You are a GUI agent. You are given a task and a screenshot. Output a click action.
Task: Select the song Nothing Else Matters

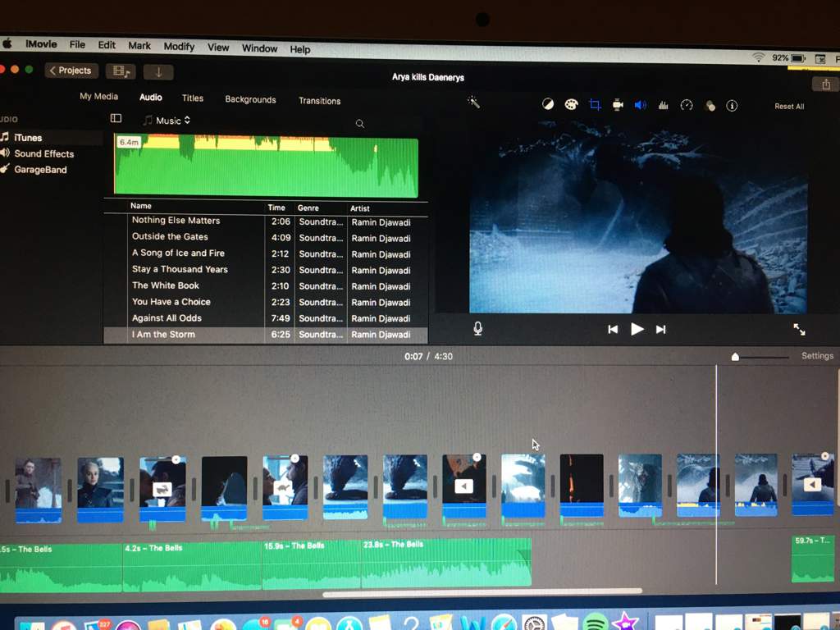[266, 221]
